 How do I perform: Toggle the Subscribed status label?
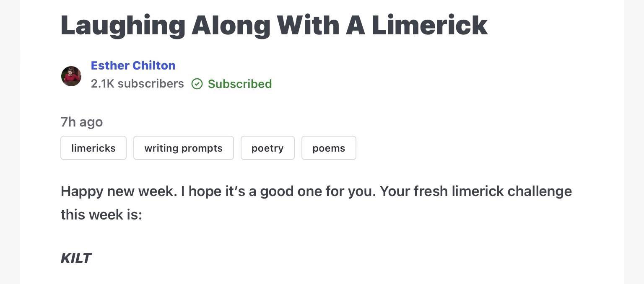(240, 84)
